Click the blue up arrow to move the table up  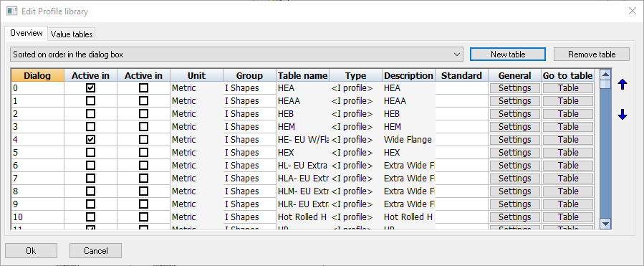[x=623, y=85]
